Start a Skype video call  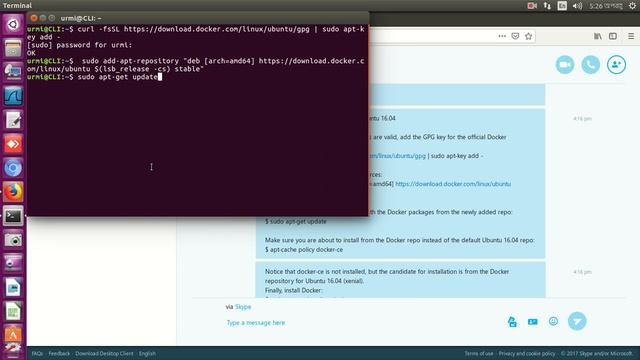[x=565, y=64]
